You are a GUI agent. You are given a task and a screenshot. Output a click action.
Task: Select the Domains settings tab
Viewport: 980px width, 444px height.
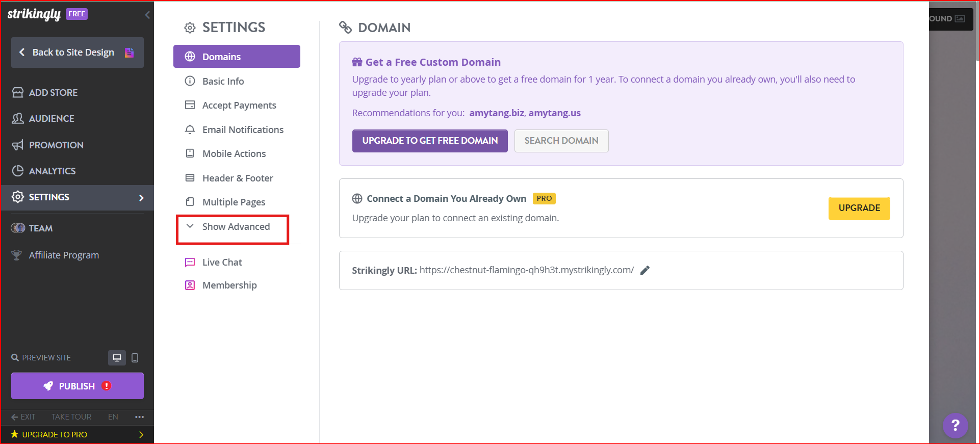(x=237, y=57)
